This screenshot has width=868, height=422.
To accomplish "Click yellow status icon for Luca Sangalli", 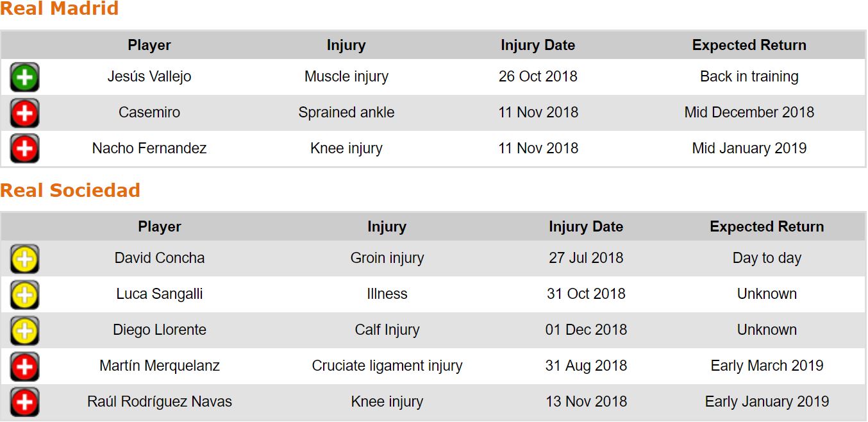I will (x=24, y=295).
